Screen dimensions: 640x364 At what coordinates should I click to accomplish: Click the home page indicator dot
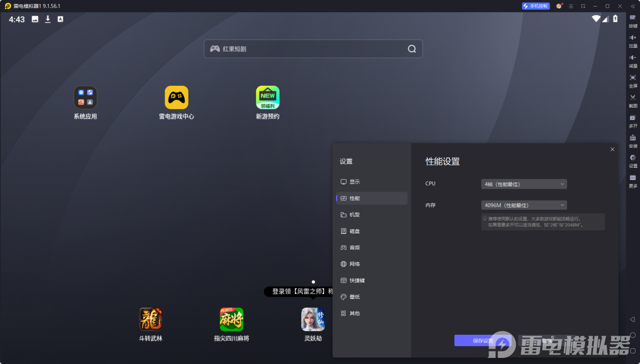pyautogui.click(x=313, y=282)
